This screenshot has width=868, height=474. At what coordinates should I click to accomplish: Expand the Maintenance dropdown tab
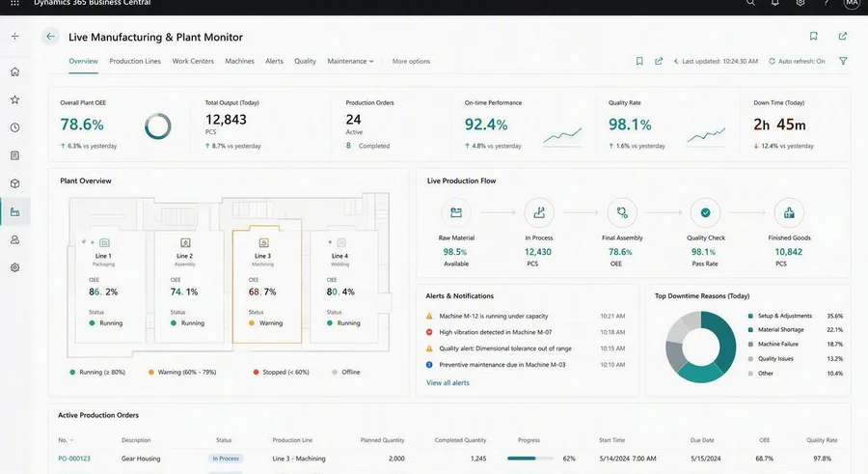tap(350, 61)
